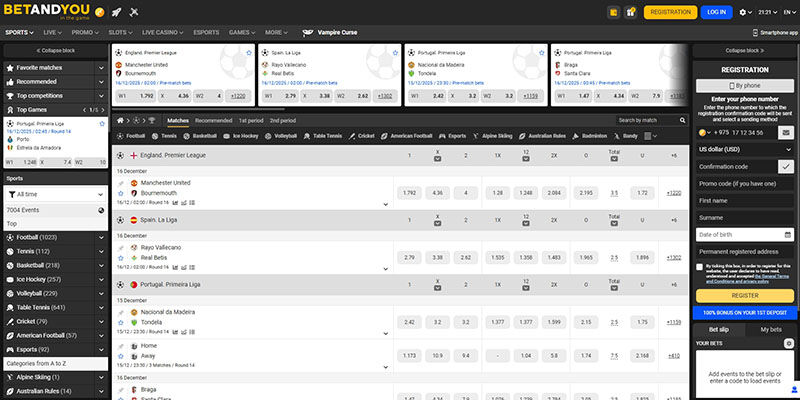The image size is (800, 400).
Task: Switch to the 1st period tab
Action: 251,121
